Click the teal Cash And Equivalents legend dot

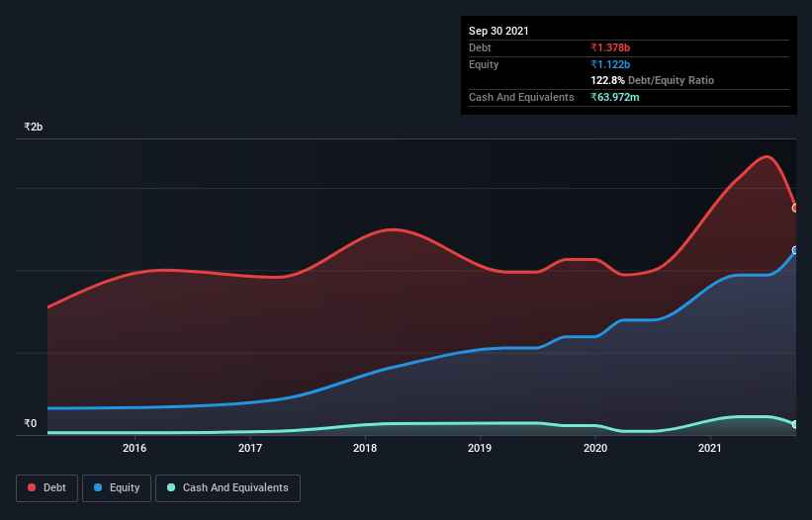(x=171, y=487)
